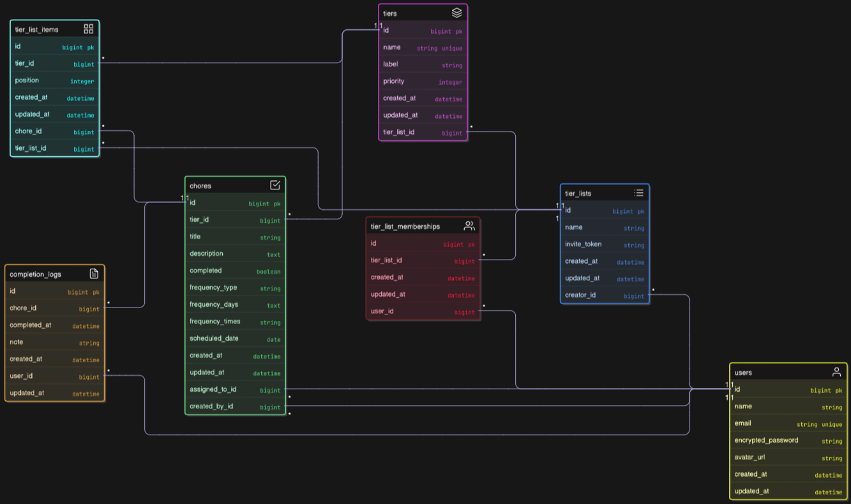Click updated_at row in tier_lists table
Image resolution: width=851 pixels, height=504 pixels.
coord(605,279)
